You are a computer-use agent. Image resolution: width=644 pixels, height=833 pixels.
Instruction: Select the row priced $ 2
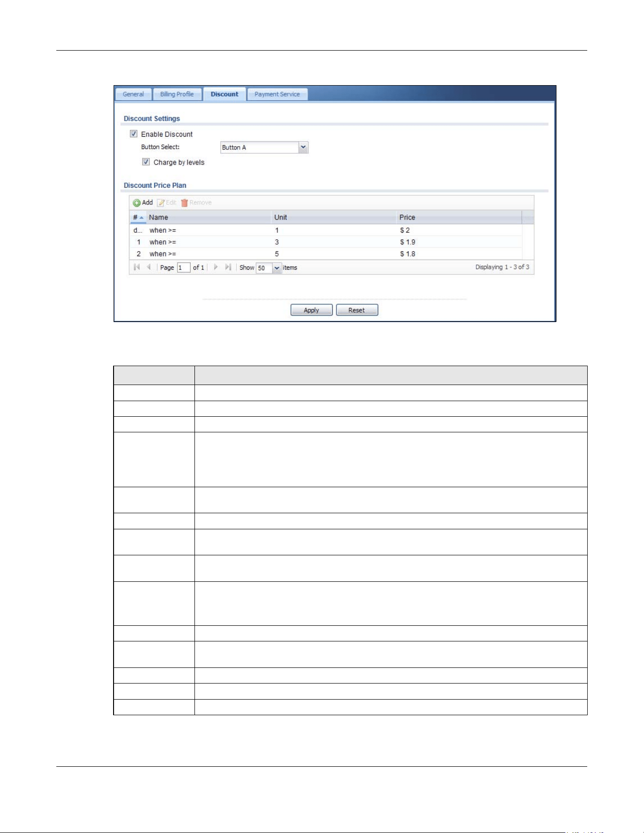point(326,230)
